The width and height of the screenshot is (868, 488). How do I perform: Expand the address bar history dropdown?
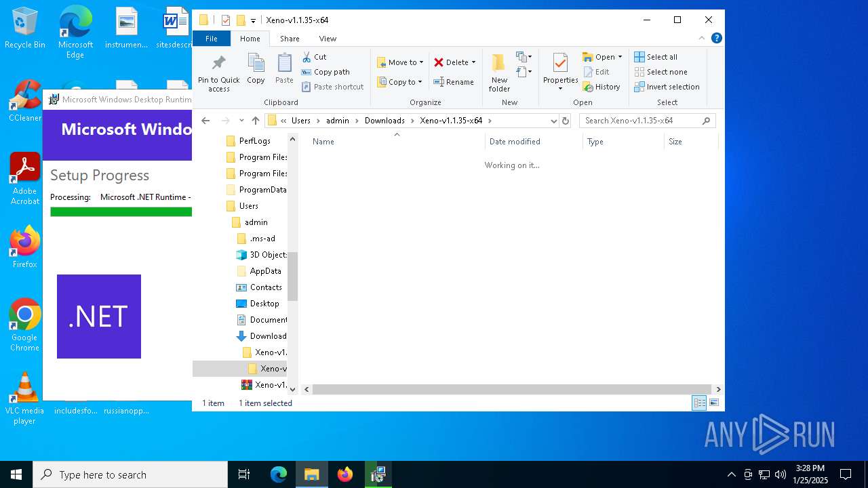tap(553, 121)
